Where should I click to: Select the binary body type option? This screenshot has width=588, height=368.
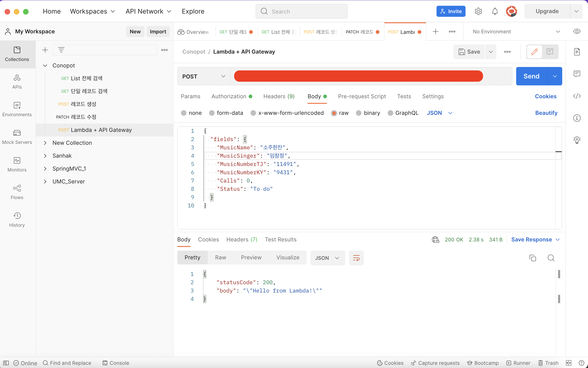pos(359,113)
